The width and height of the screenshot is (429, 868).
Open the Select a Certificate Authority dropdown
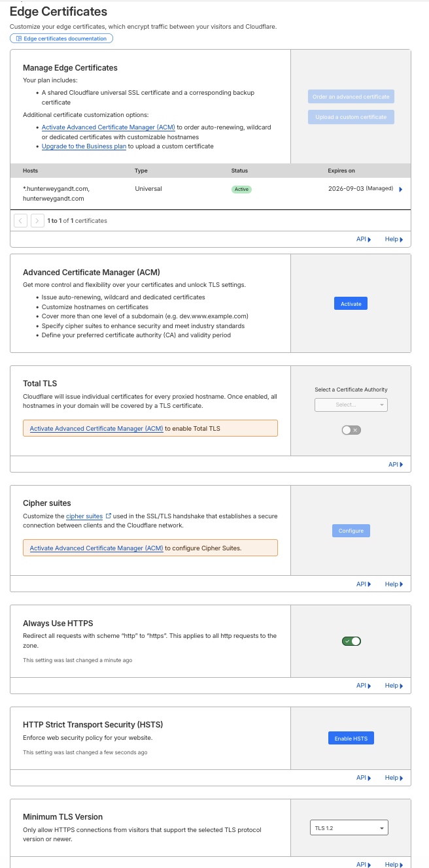click(x=351, y=405)
